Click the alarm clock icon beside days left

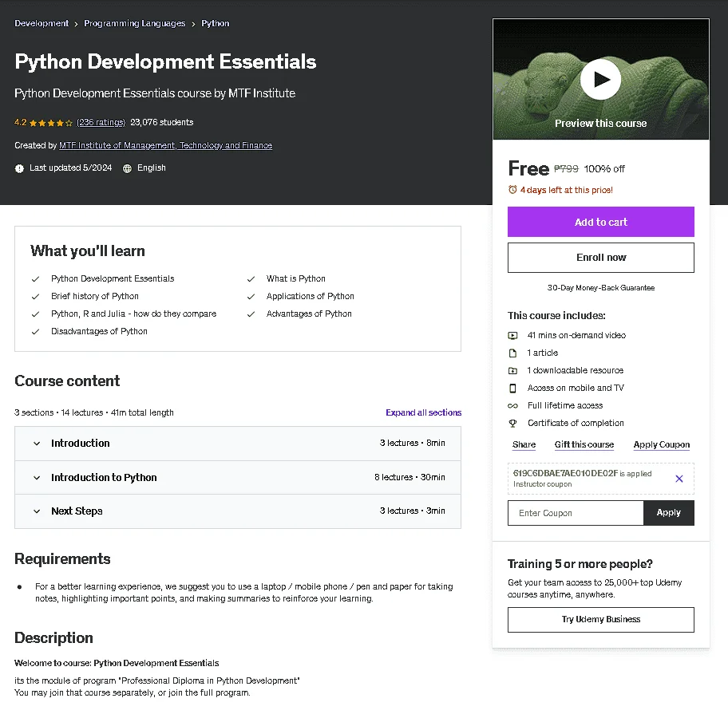[512, 190]
